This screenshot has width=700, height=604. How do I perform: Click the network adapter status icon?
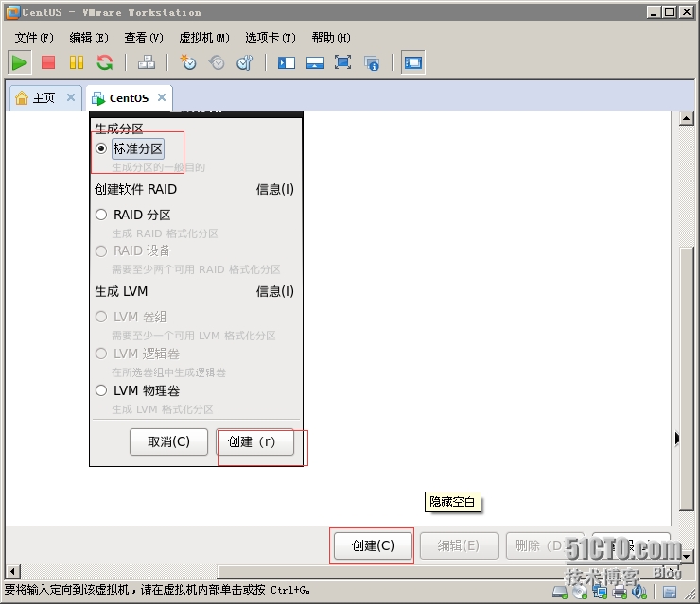coord(600,592)
